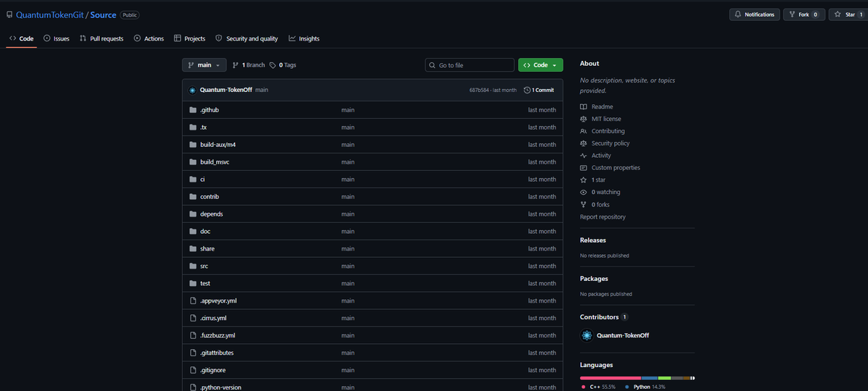Open the 1 Commit history link

(x=539, y=90)
